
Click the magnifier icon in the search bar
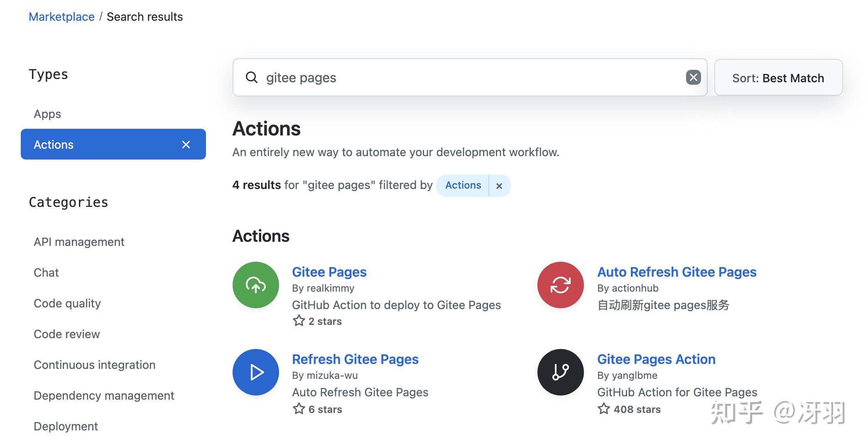click(253, 78)
